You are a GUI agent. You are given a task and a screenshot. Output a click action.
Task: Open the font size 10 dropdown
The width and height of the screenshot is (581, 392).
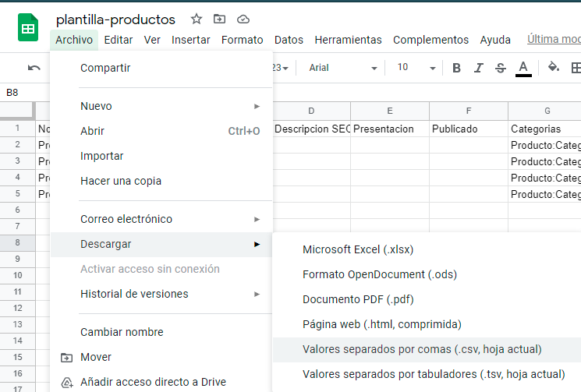[x=413, y=68]
